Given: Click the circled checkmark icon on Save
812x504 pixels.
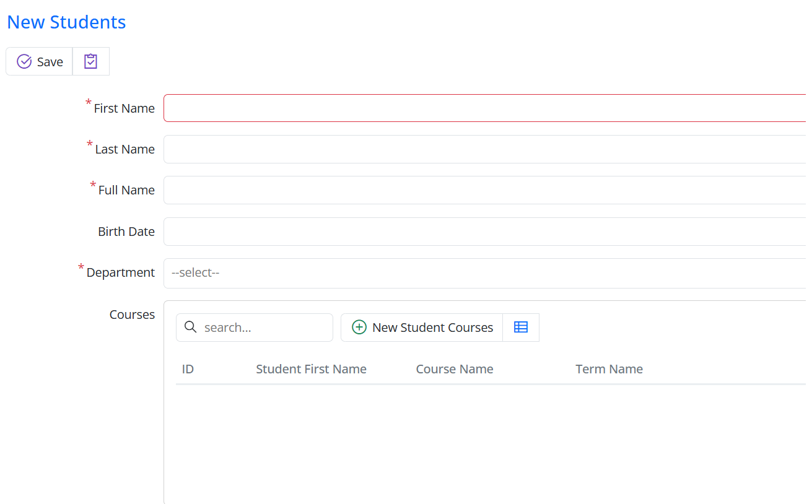Looking at the screenshot, I should point(24,61).
